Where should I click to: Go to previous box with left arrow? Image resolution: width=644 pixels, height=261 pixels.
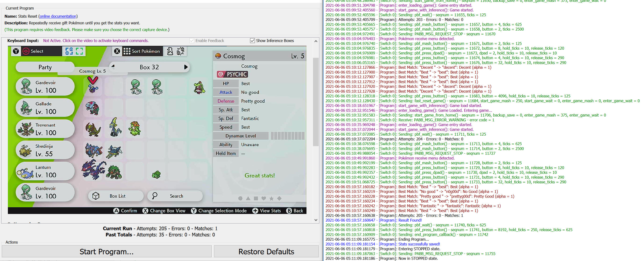pos(113,66)
